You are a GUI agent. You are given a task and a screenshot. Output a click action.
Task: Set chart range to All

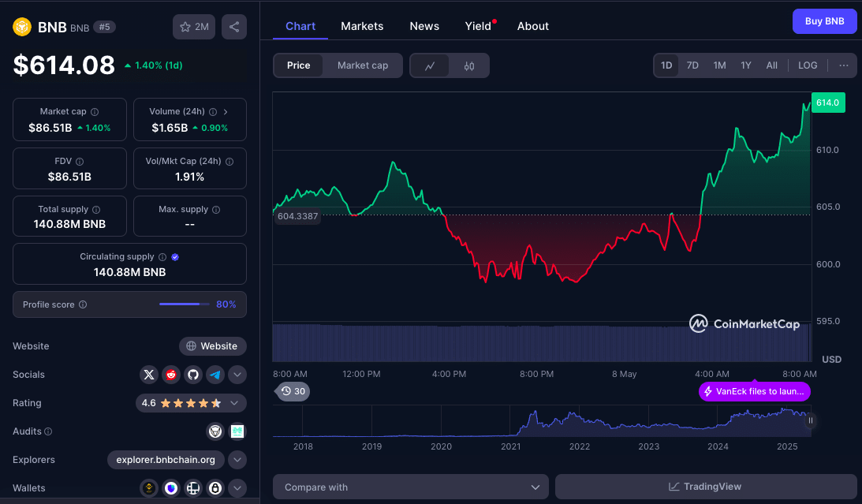point(772,65)
